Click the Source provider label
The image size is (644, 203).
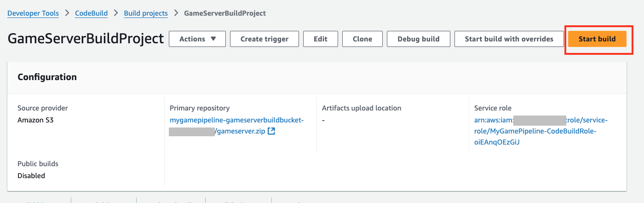click(43, 108)
